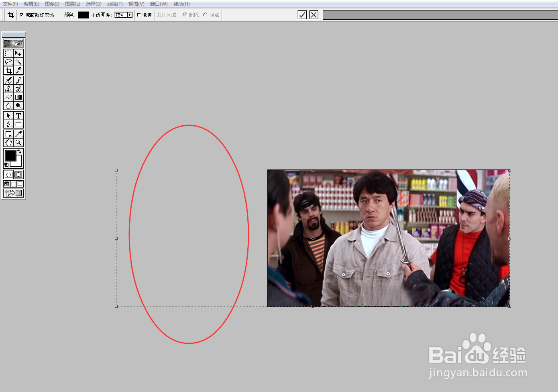This screenshot has height=392, width=558.
Task: Click the crop box right-middle handle
Action: (x=509, y=238)
